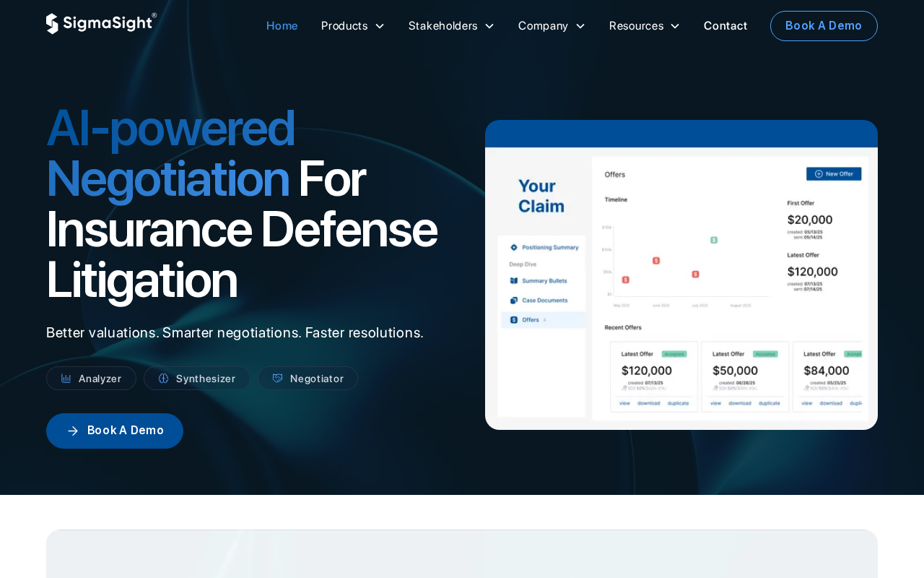Viewport: 924px width, 578px height.
Task: Click duplicate on the $120,000 offer card
Action: [x=679, y=403]
